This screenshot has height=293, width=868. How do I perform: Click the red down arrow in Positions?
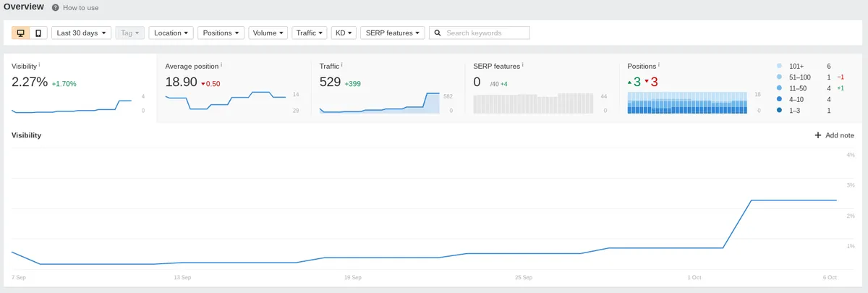coord(647,82)
